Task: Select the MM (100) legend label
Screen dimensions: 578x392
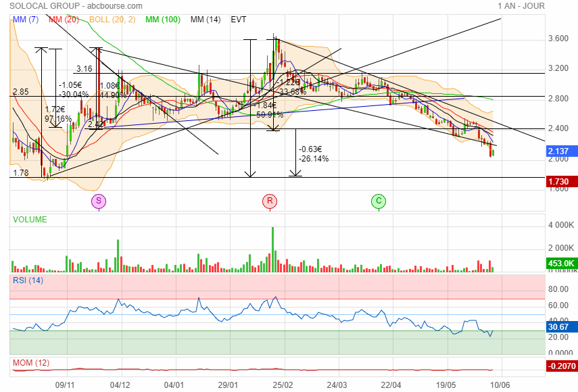Action: coord(163,20)
